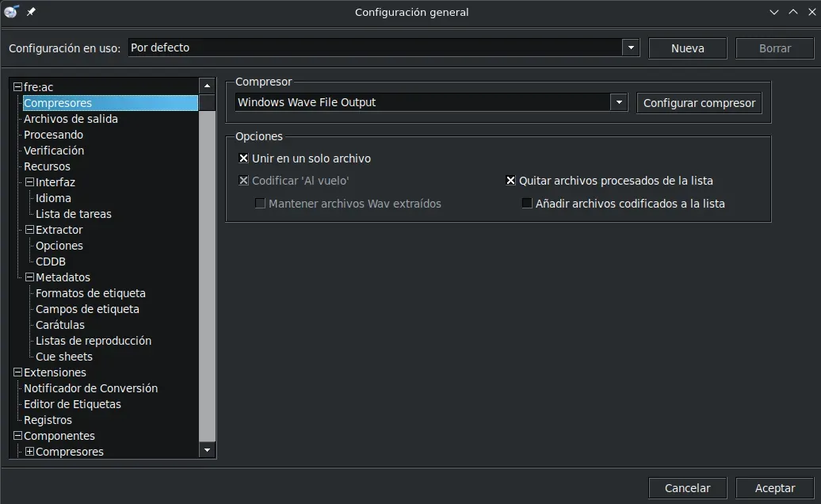Click 'Configurar compresor'
Viewport: 821px width, 504px height.
pos(699,102)
